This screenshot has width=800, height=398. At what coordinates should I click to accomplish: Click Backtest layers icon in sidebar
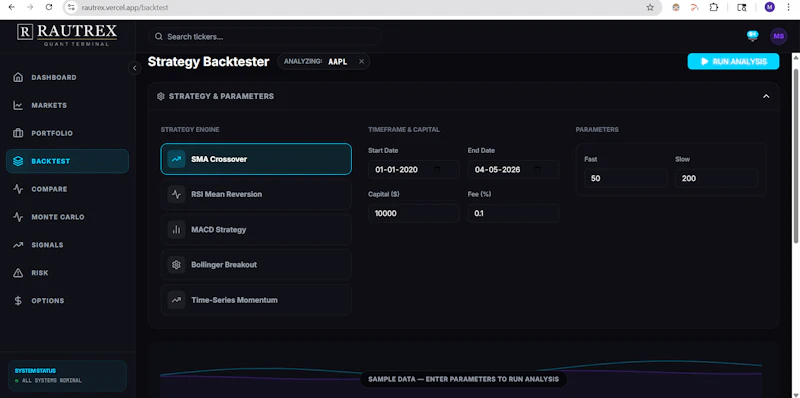[x=18, y=161]
